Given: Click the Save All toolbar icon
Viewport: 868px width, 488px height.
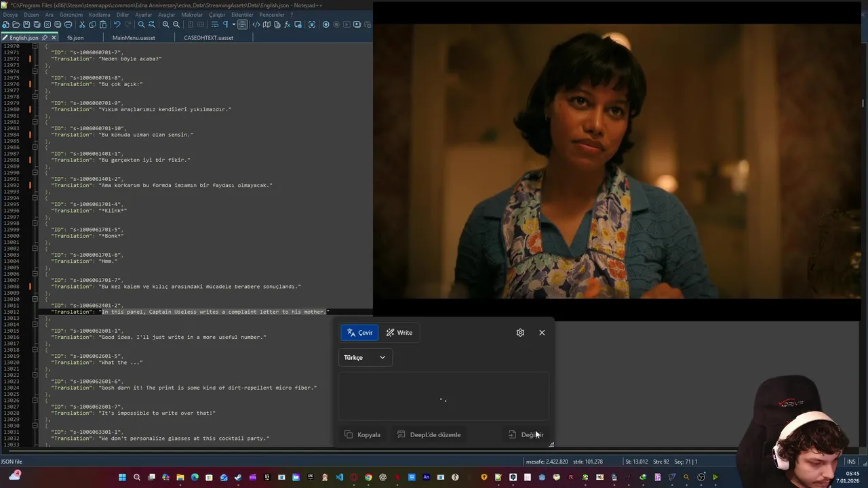Looking at the screenshot, I should (x=37, y=24).
